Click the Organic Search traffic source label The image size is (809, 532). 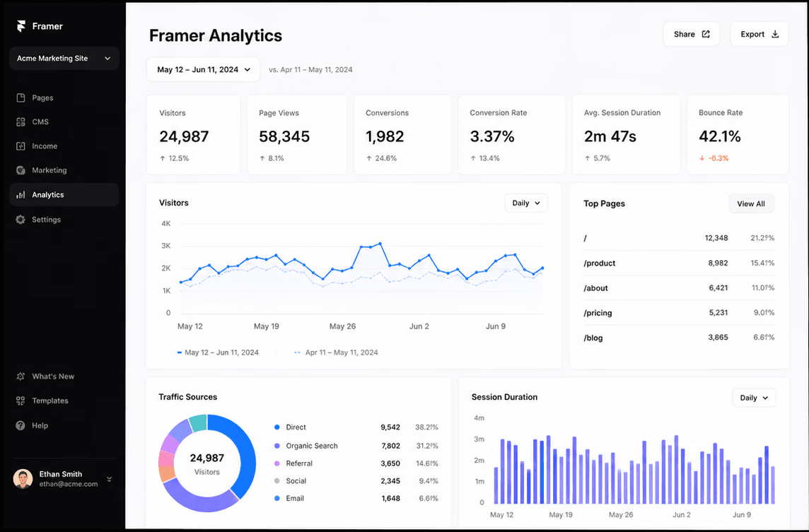(312, 446)
